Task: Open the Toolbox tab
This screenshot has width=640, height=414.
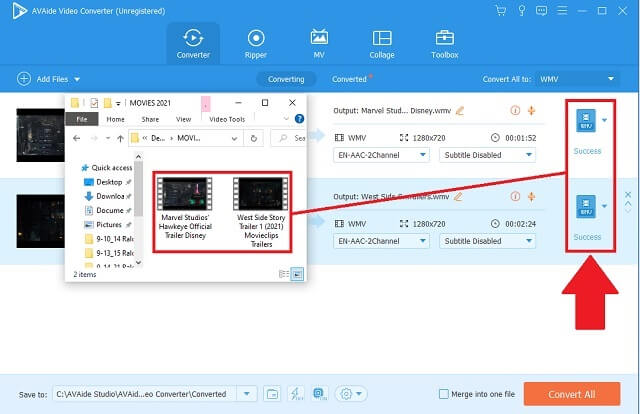Action: (445, 44)
